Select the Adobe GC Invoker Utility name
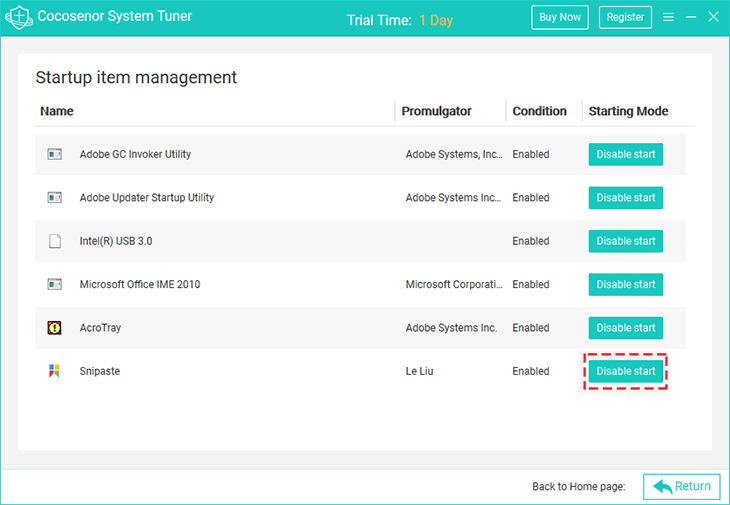The width and height of the screenshot is (730, 505). click(x=135, y=154)
